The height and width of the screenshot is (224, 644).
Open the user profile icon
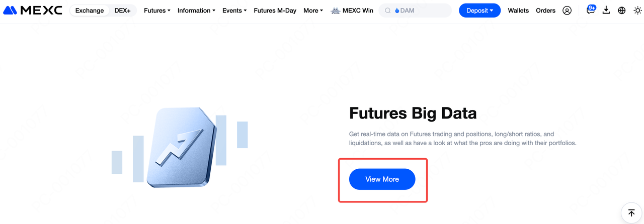(x=567, y=11)
